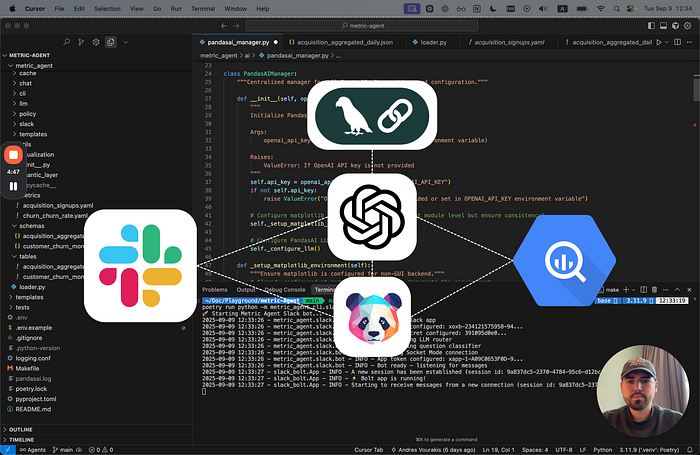This screenshot has width=700, height=455.
Task: Open the Search view in the sidebar
Action: pos(67,42)
